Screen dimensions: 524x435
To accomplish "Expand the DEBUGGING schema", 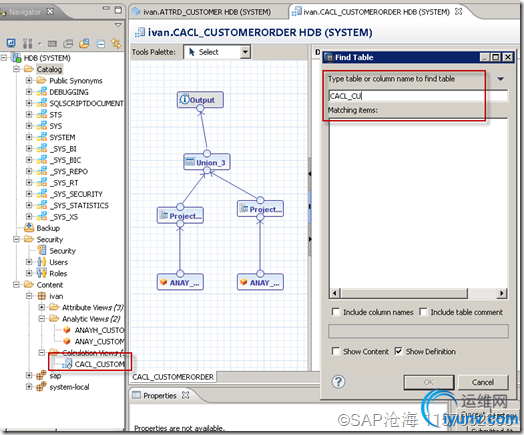I will [29, 92].
